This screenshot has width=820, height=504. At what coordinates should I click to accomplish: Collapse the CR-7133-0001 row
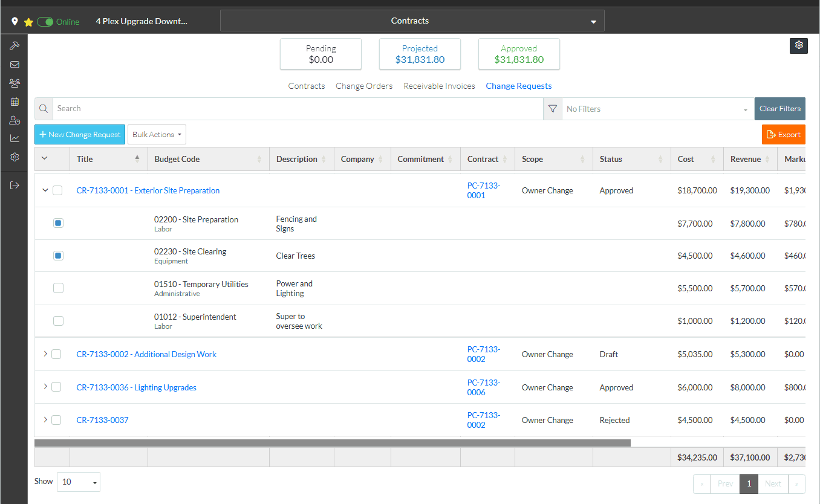45,190
